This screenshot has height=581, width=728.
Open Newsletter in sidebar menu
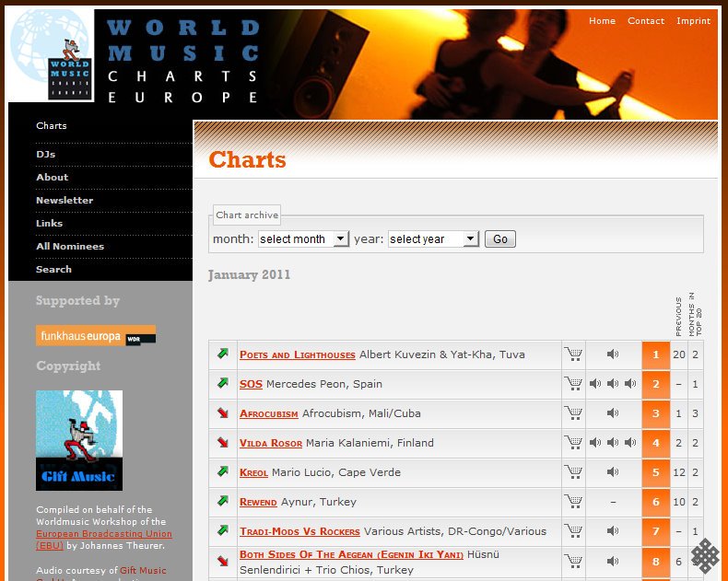tap(65, 201)
